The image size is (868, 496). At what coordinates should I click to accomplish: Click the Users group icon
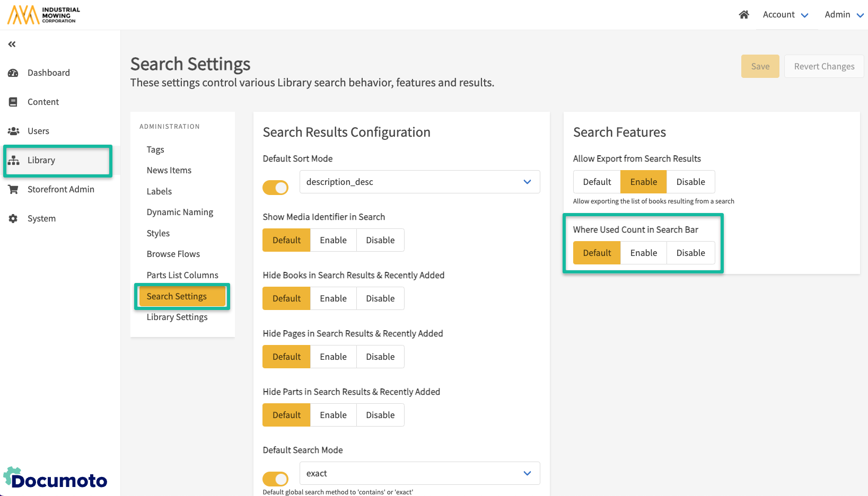coord(13,131)
